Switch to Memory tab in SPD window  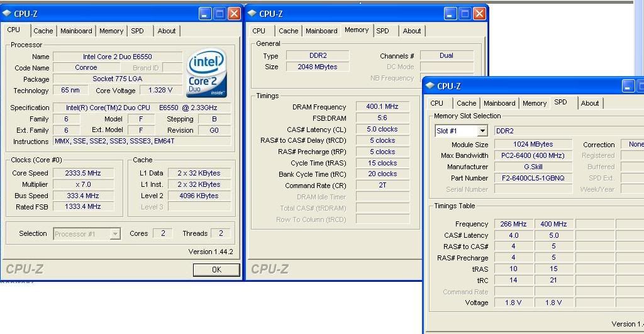tap(535, 103)
